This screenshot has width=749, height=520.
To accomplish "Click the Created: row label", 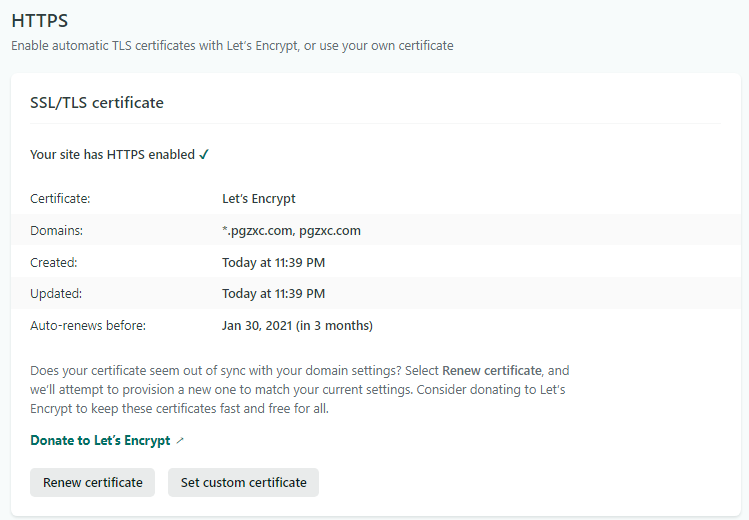I will 54,263.
